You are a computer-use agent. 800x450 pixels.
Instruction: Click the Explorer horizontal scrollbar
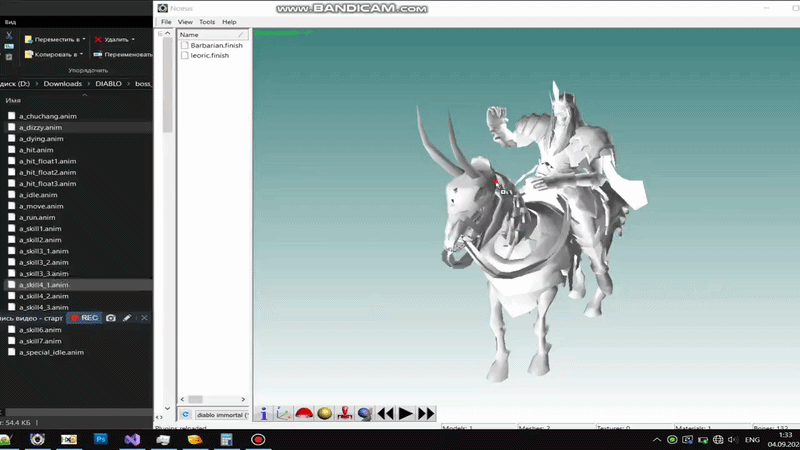pos(77,412)
